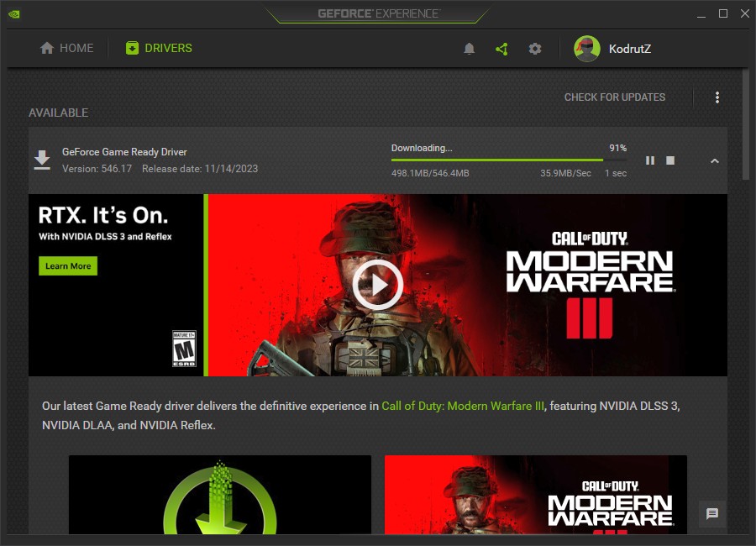Click the KodrutZ profile avatar
The image size is (756, 546).
point(586,49)
